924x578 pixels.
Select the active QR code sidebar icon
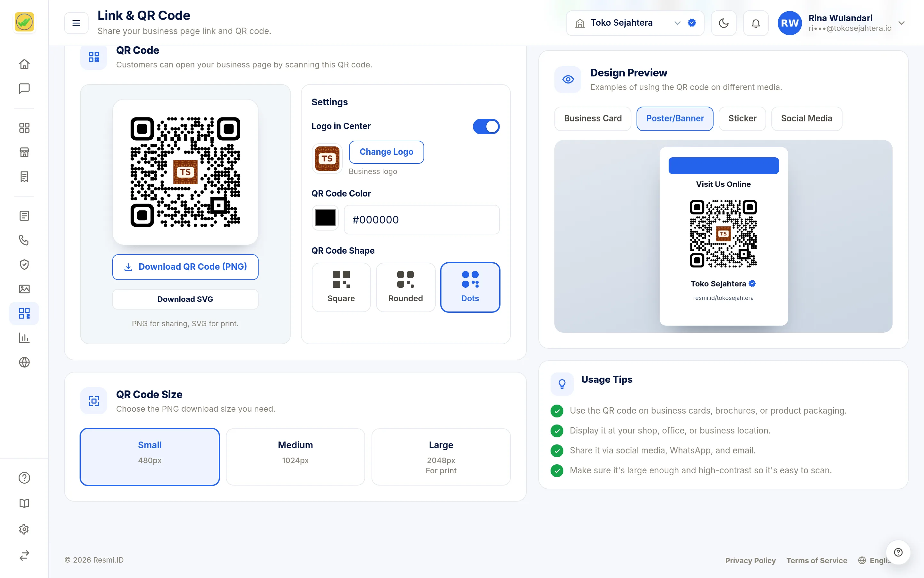click(x=24, y=313)
